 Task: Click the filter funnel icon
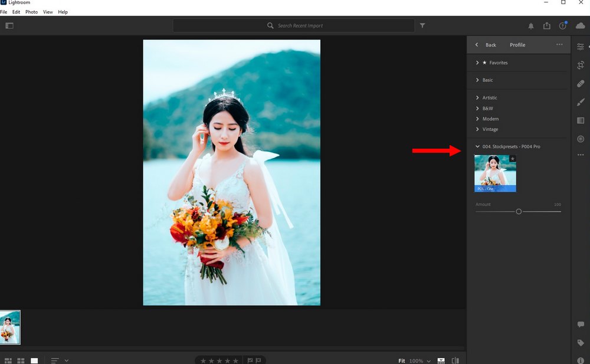point(422,26)
